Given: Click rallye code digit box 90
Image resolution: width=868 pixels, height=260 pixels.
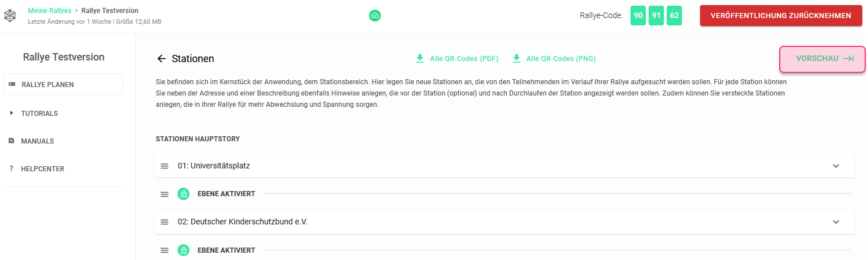Looking at the screenshot, I should pos(638,16).
